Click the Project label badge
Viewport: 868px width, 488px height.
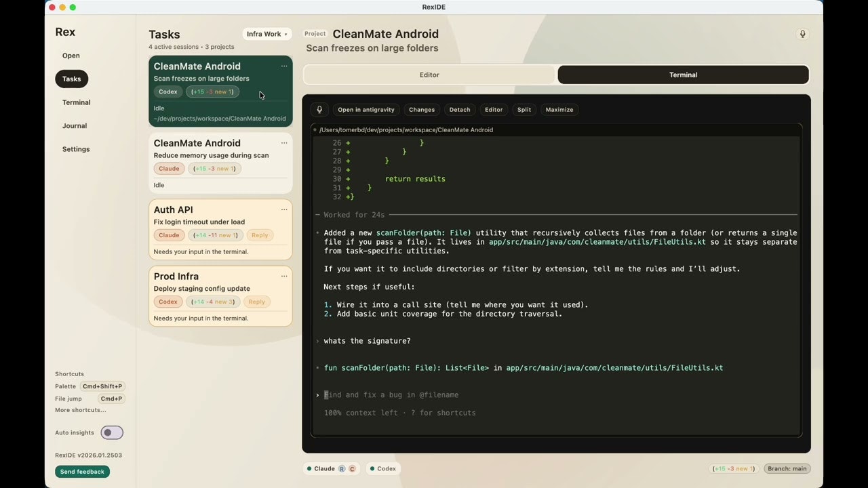[315, 34]
